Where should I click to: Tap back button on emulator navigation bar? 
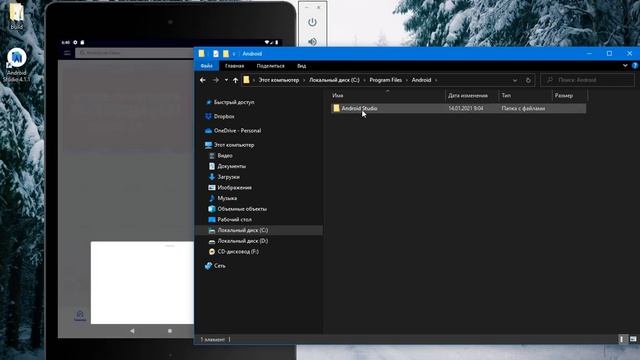pyautogui.click(x=132, y=331)
